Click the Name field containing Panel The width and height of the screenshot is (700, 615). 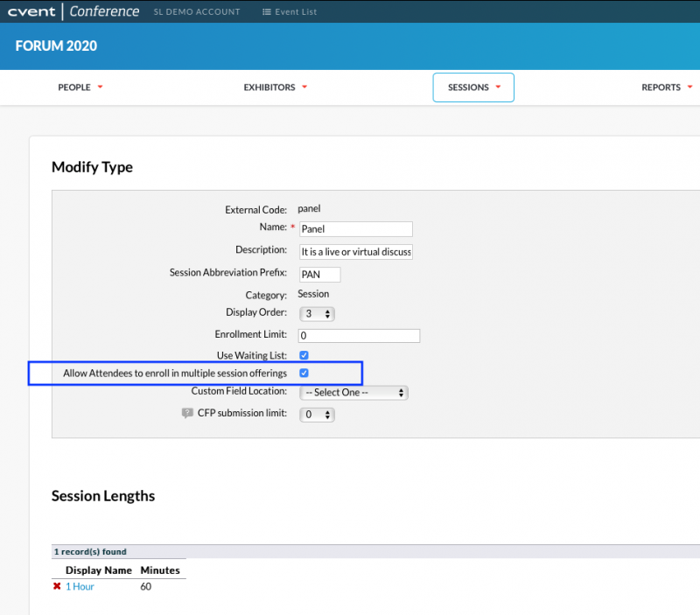(356, 229)
